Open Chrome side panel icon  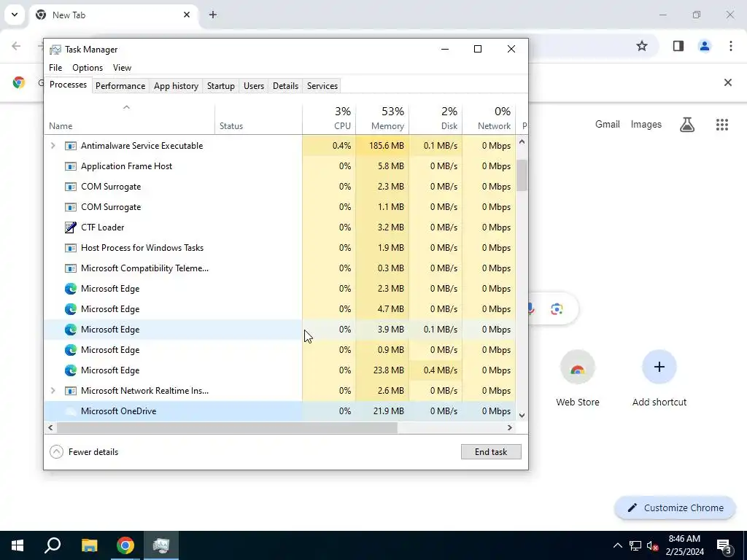coord(678,46)
